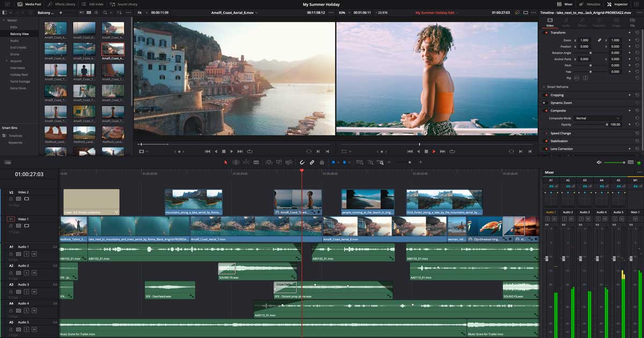Add a blue marker on the timeline
644x338 pixels.
[346, 162]
